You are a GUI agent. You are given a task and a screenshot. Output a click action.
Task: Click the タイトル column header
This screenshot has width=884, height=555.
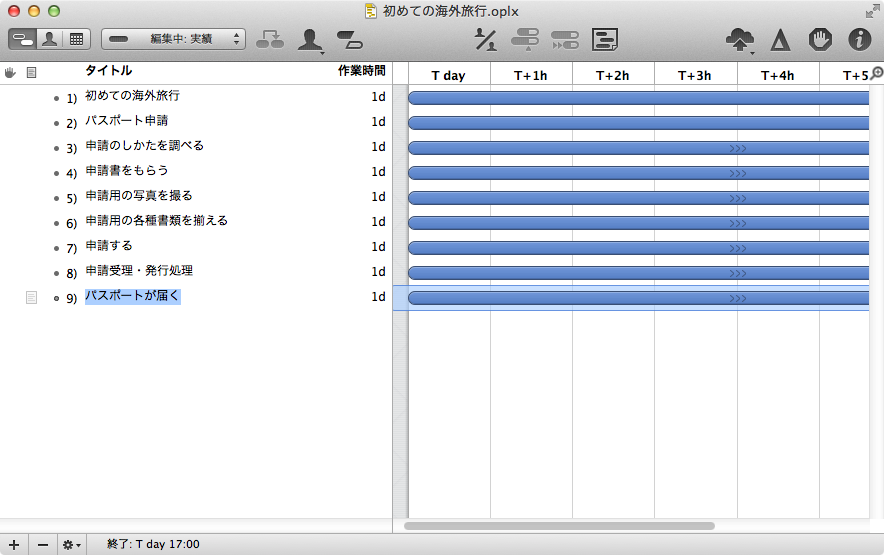pyautogui.click(x=109, y=71)
